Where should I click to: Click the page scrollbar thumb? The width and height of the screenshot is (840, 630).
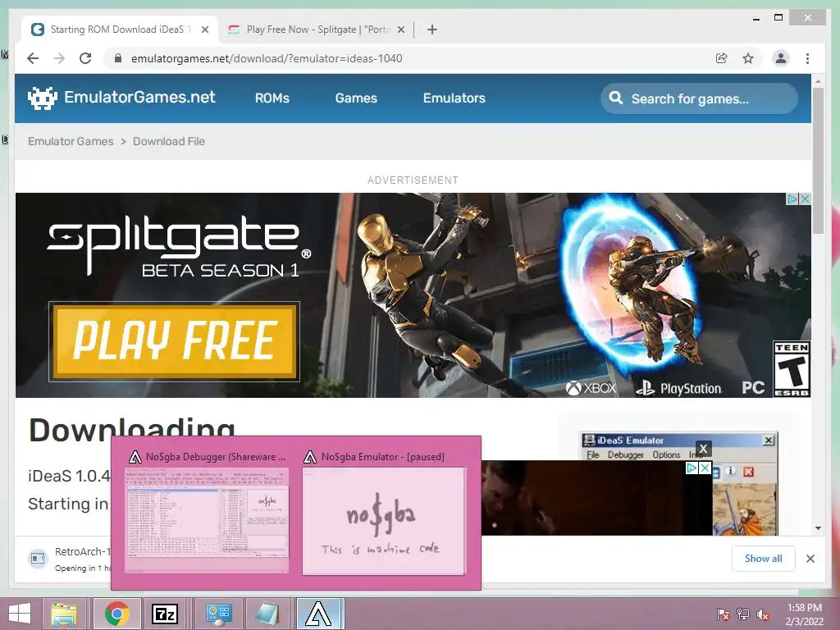[818, 161]
